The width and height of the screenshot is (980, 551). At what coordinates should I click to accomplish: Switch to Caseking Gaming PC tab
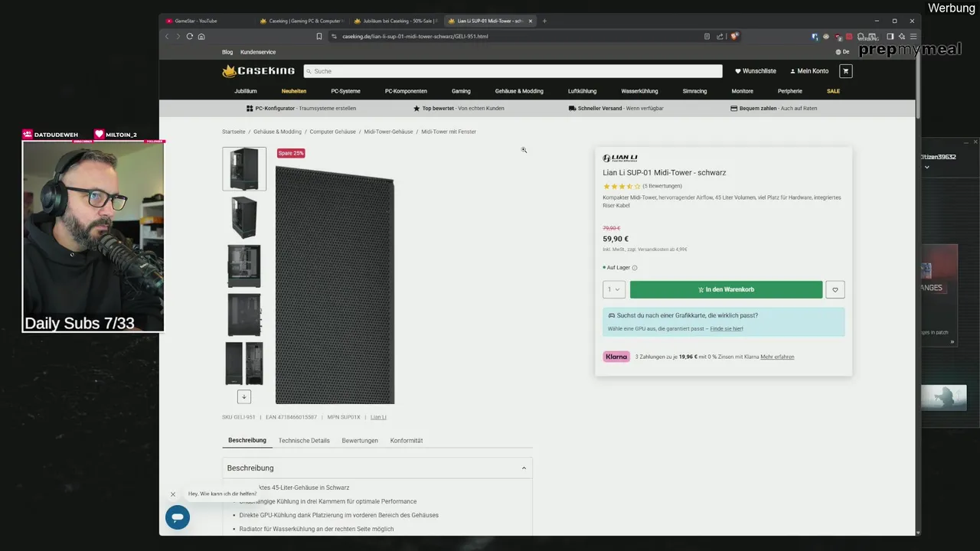302,21
